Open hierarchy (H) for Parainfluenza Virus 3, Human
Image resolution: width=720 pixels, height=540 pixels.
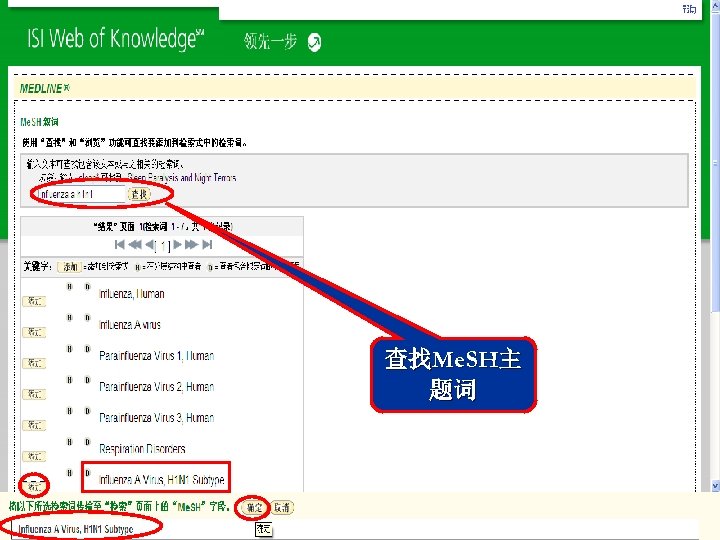tap(70, 411)
